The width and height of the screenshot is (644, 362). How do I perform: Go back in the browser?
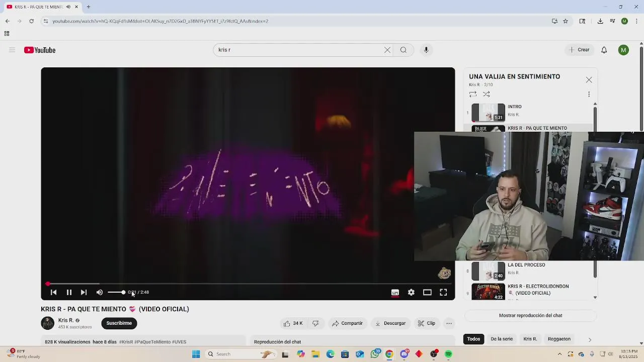click(7, 21)
